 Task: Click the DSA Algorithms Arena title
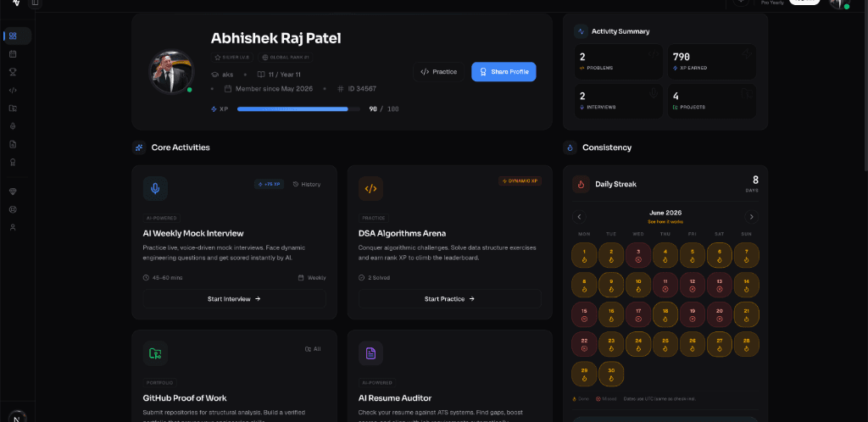[x=402, y=233]
